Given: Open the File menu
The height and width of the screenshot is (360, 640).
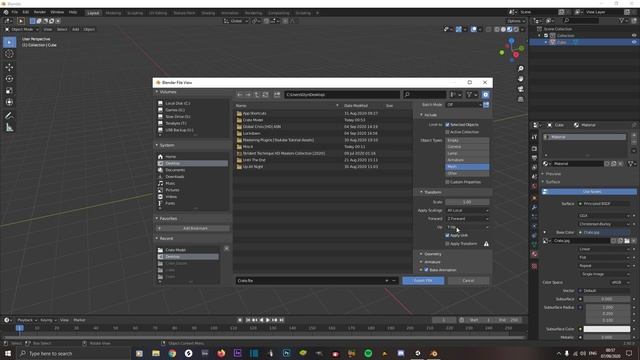Looking at the screenshot, I should pos(15,12).
